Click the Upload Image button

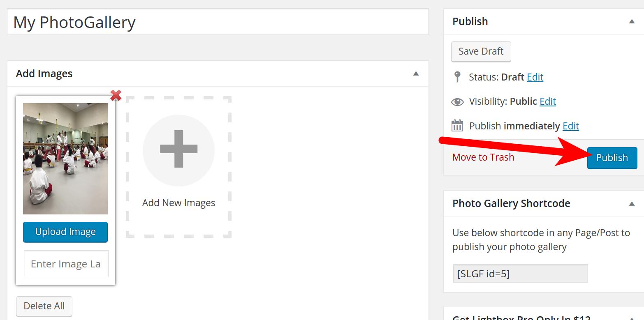[65, 232]
